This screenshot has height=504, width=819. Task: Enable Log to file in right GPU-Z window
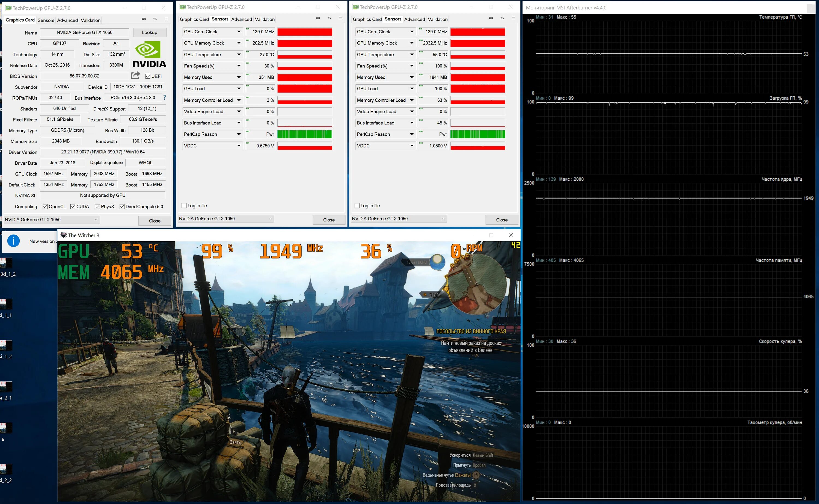point(357,206)
